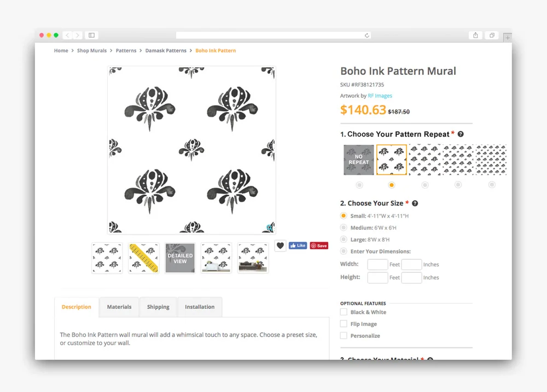Image resolution: width=547 pixels, height=392 pixels.
Task: Open Patterns breadcrumb link
Action: [126, 50]
